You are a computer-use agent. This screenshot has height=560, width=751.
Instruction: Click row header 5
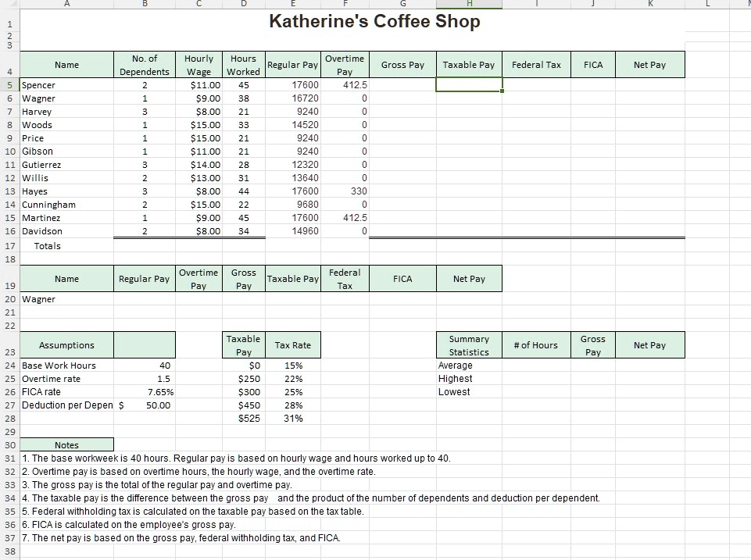coord(9,84)
